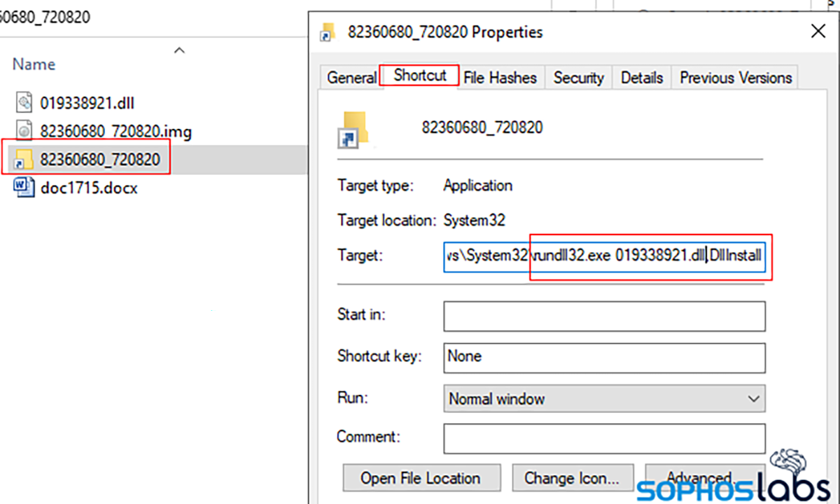Open the Details tab
This screenshot has width=840, height=504.
pos(642,78)
